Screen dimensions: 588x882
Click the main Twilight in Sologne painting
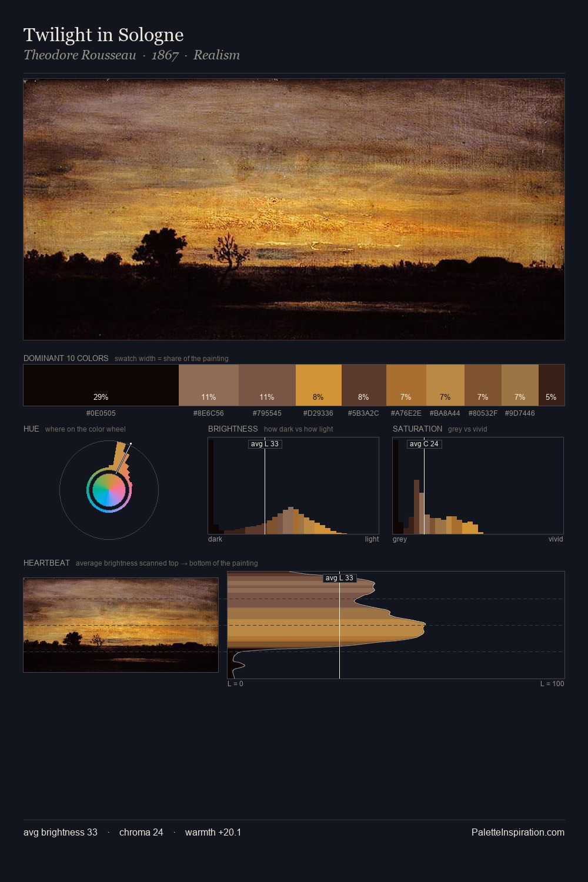click(294, 209)
